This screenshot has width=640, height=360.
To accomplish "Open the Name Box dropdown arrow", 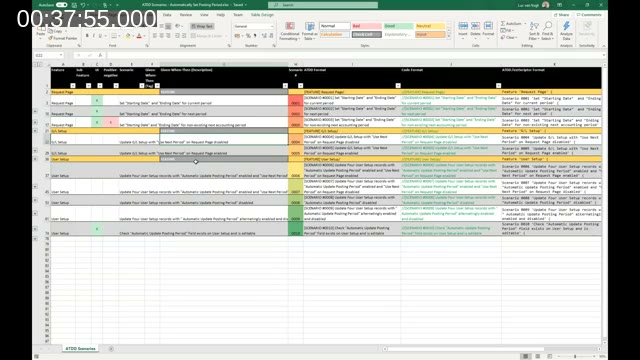I will tap(61, 55).
